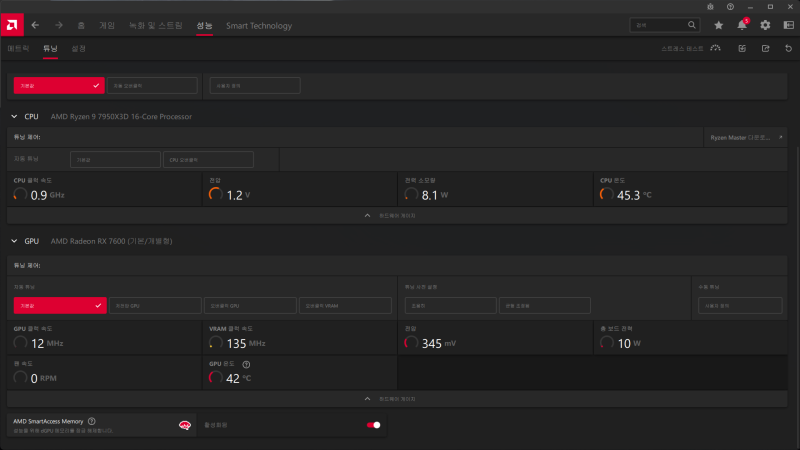The height and width of the screenshot is (450, 800).
Task: Click the CPU clock speed 0.9 GHz gauge
Action: (20, 194)
